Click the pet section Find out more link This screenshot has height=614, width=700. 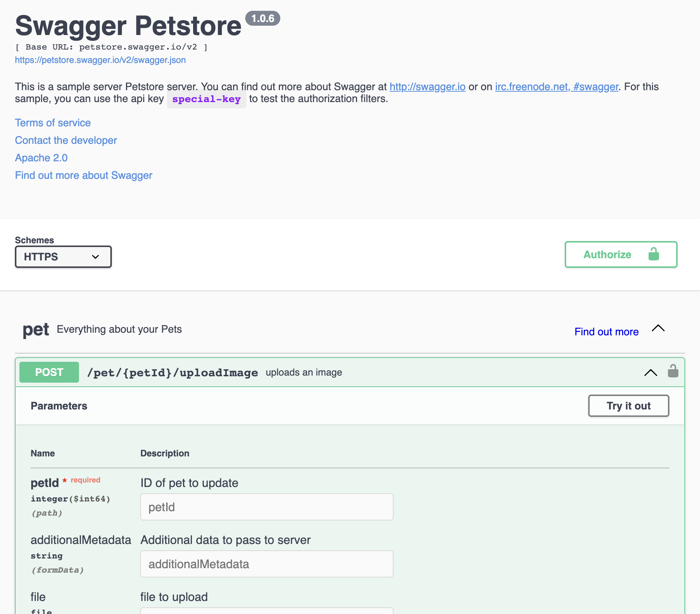tap(606, 332)
